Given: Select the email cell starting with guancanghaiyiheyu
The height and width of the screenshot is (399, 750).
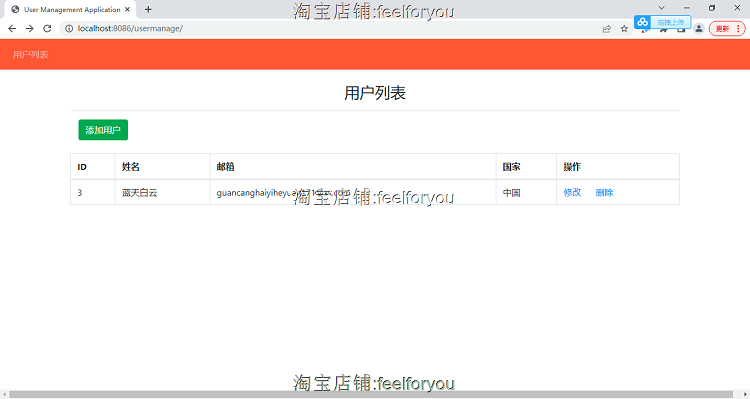Looking at the screenshot, I should pyautogui.click(x=353, y=192).
